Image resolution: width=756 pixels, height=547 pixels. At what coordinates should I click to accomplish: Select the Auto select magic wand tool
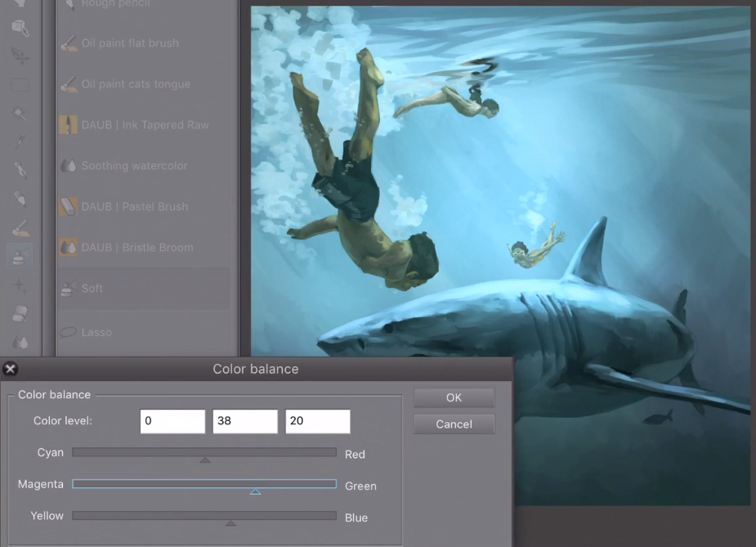click(x=20, y=113)
